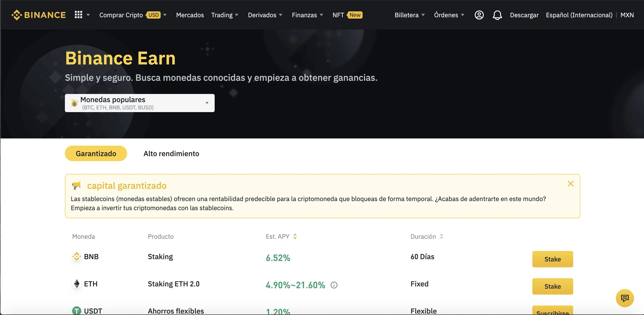The width and height of the screenshot is (644, 315).
Task: Click the 4.90%~21.60% APY value
Action: click(295, 285)
